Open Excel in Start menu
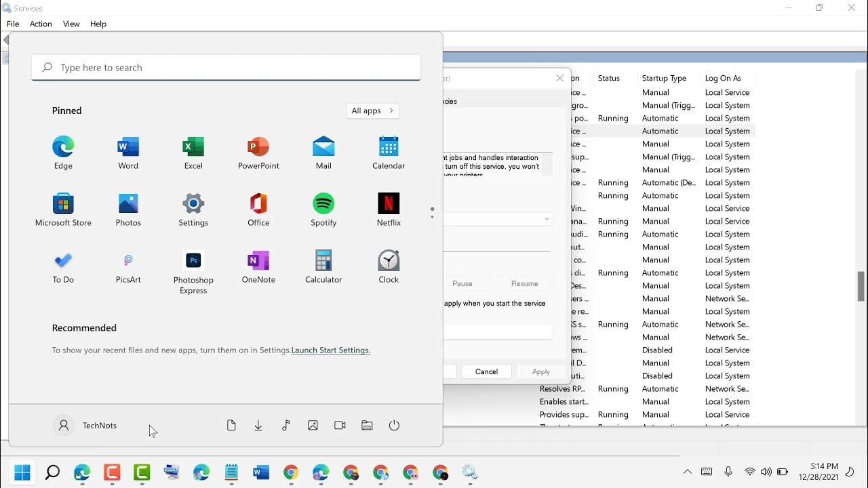 (x=193, y=152)
